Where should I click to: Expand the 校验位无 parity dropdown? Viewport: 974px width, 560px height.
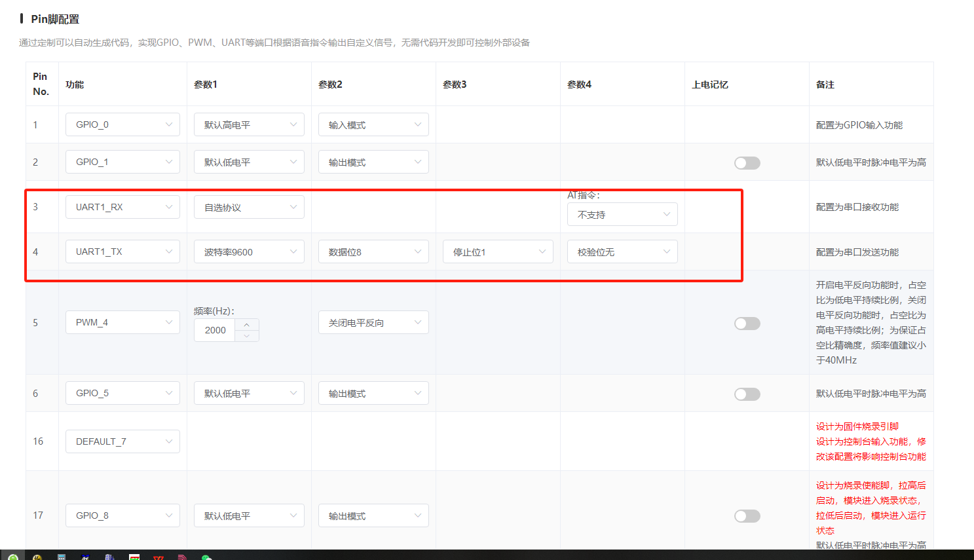[x=622, y=252]
